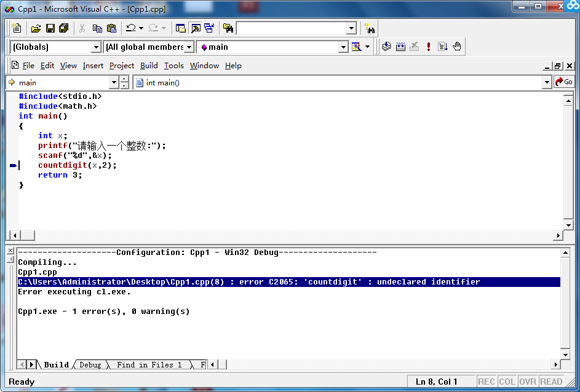Save the current file with the floppy icon
The image size is (580, 392).
click(50, 28)
